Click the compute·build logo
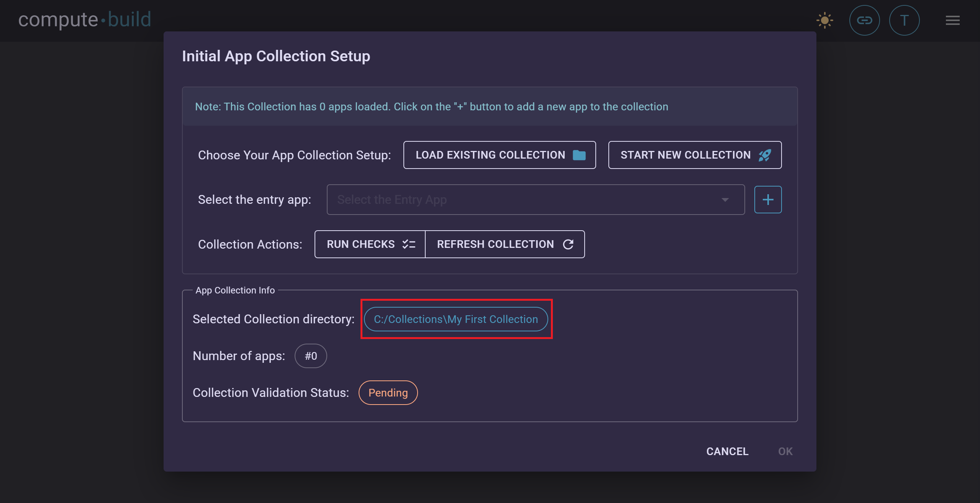980x503 pixels. (x=85, y=19)
